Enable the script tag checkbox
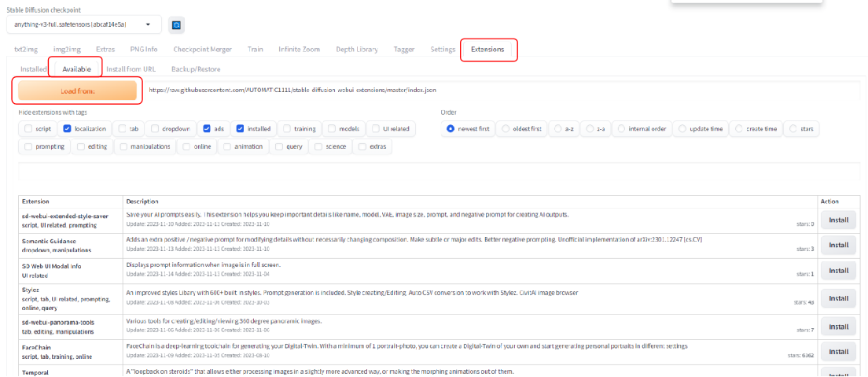This screenshot has height=377, width=868. click(28, 128)
